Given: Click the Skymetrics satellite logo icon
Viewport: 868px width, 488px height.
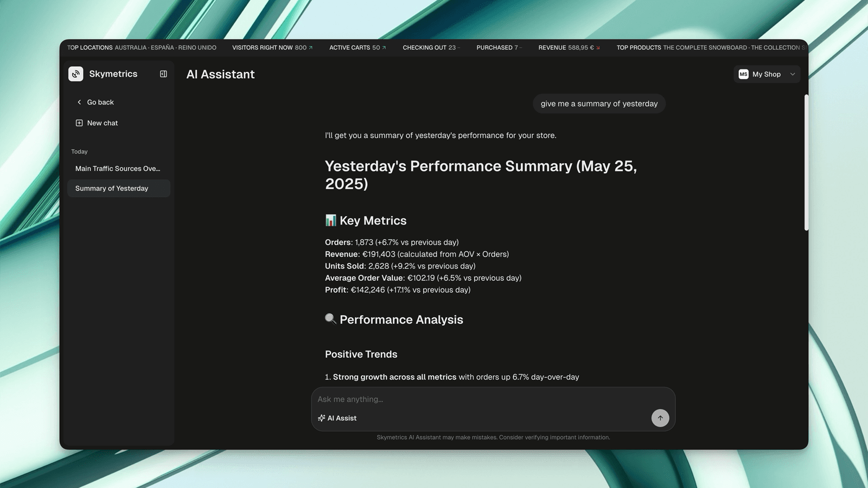Looking at the screenshot, I should 75,74.
